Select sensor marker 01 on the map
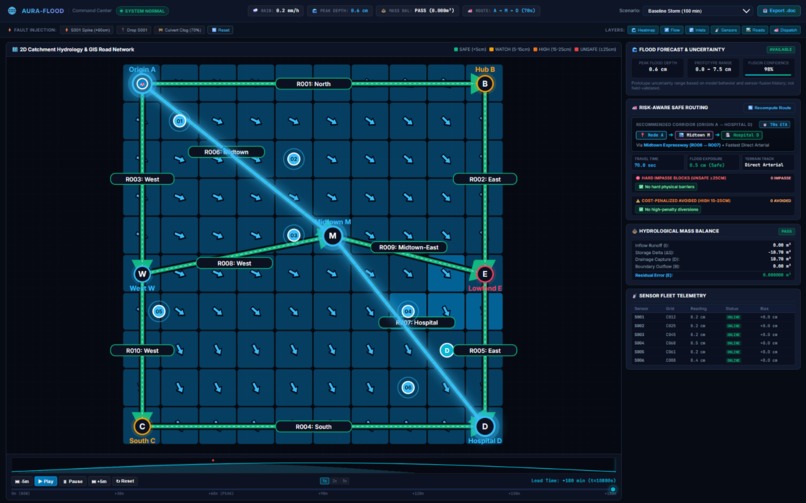This screenshot has width=806, height=503. 179,121
